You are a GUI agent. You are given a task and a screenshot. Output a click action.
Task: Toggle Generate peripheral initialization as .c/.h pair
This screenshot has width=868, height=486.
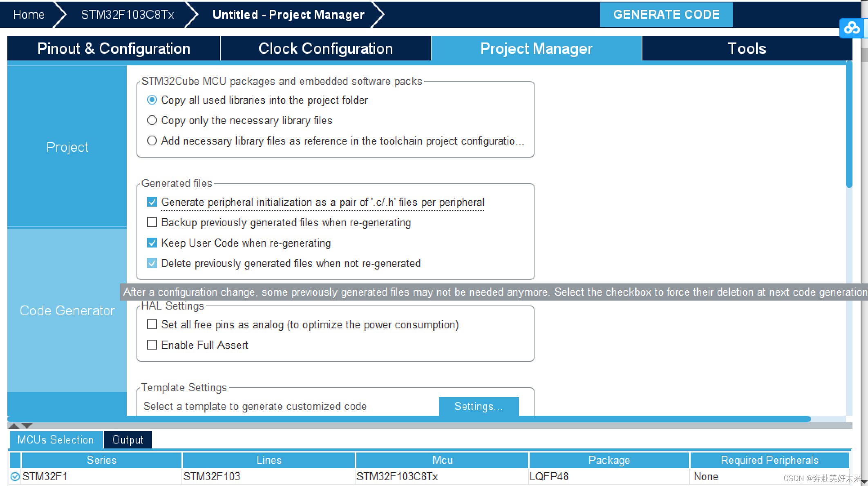click(x=152, y=202)
